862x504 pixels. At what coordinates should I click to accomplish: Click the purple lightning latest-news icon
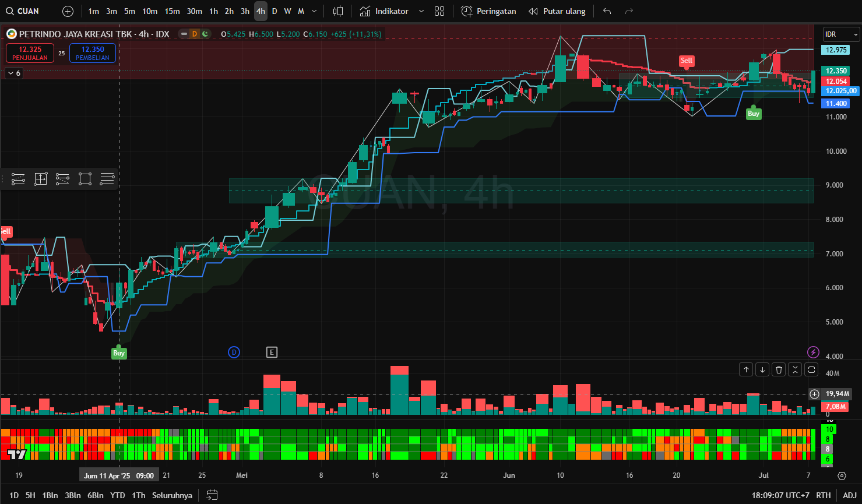click(x=813, y=352)
